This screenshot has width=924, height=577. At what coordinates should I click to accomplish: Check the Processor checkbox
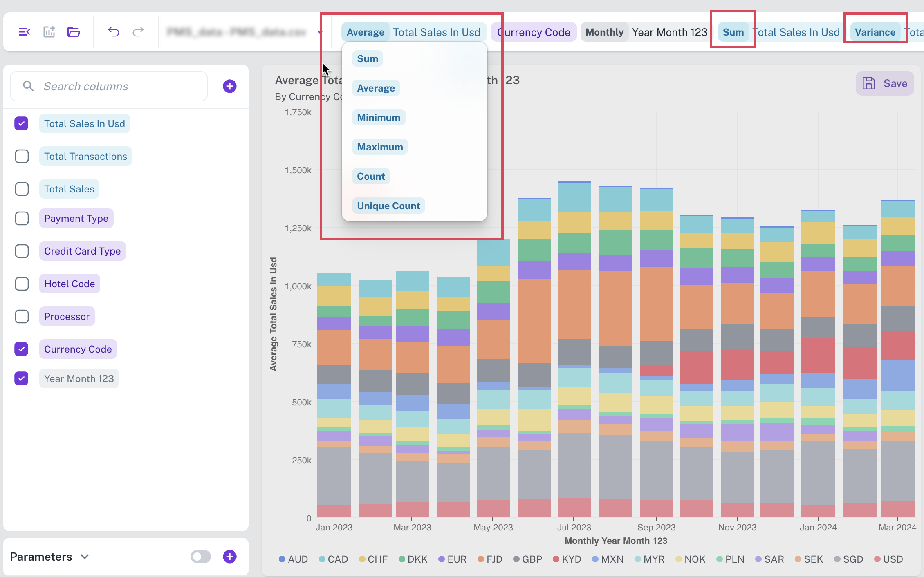tap(22, 316)
